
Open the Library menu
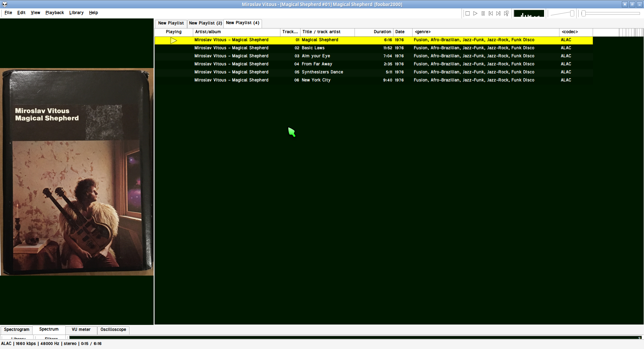pos(76,13)
